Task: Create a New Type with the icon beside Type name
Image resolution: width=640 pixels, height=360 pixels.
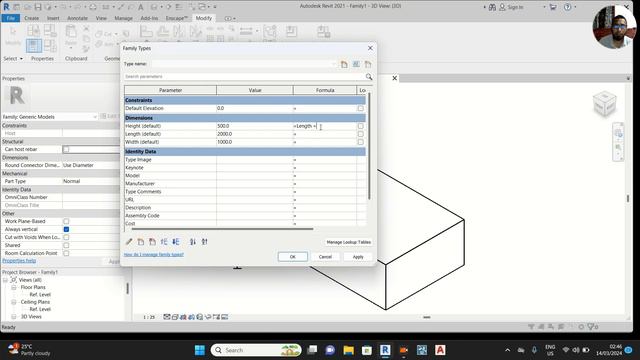Action: pos(344,64)
